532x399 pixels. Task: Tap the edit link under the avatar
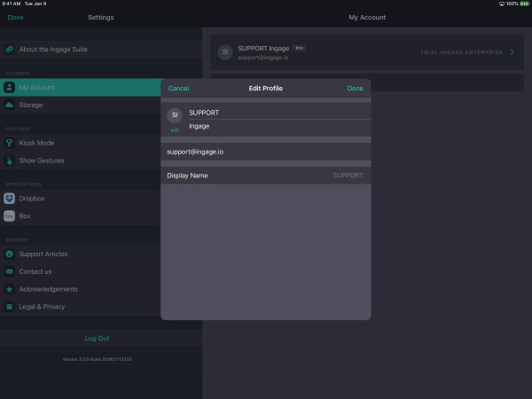175,130
